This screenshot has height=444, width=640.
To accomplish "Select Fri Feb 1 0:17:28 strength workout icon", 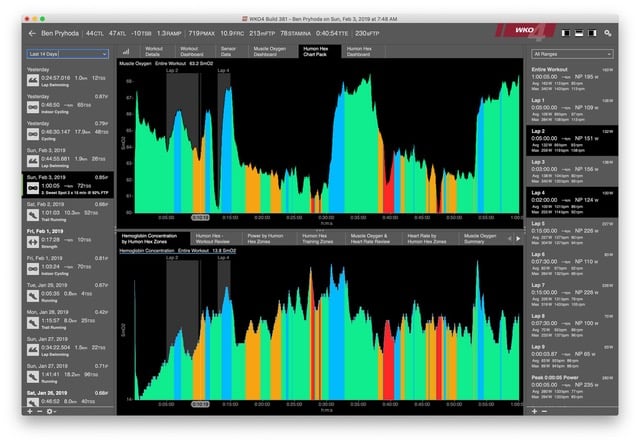I will (x=33, y=242).
